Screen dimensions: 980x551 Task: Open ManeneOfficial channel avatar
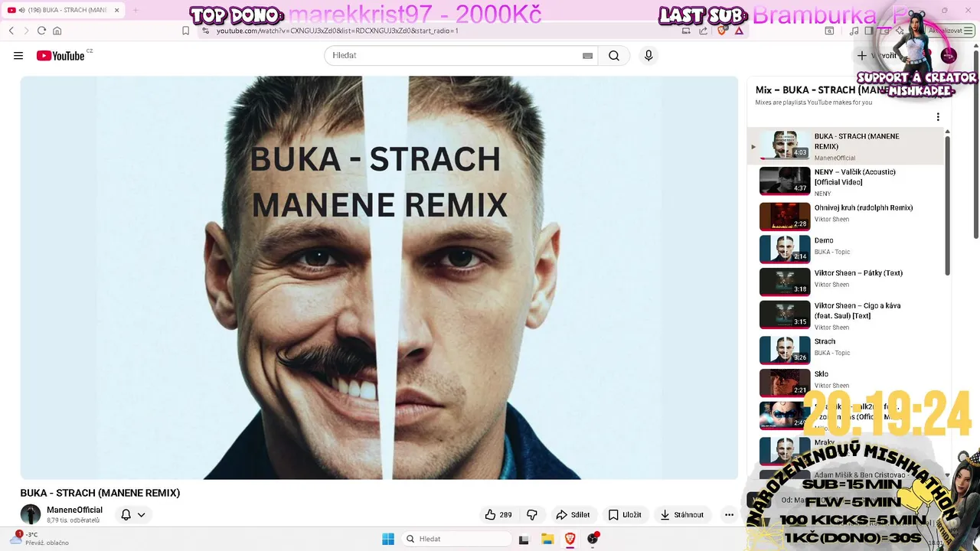31,514
